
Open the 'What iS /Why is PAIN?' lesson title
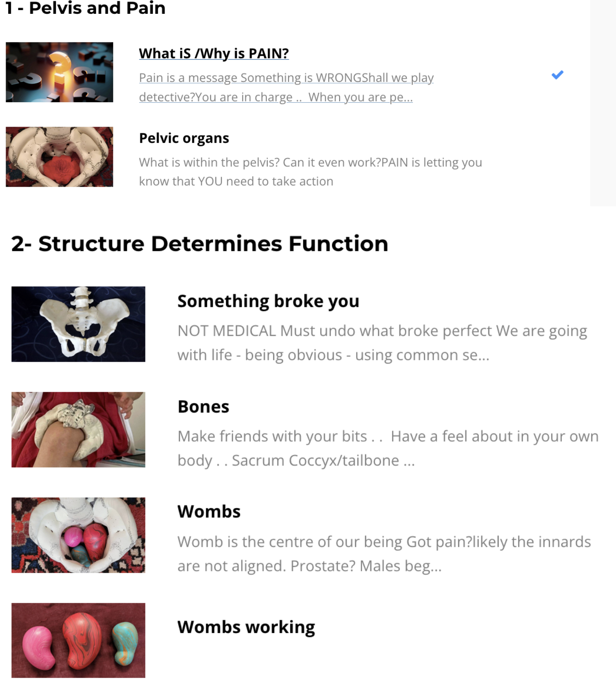pos(214,53)
